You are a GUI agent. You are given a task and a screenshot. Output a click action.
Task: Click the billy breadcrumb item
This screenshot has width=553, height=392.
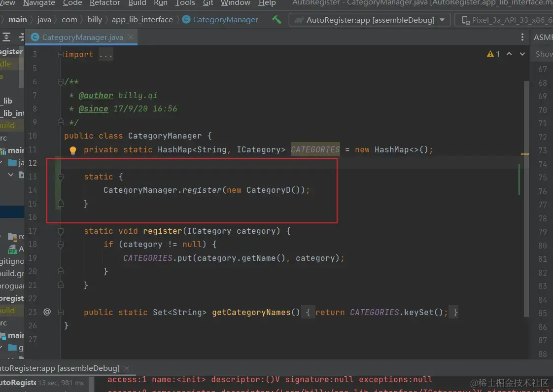(x=95, y=20)
